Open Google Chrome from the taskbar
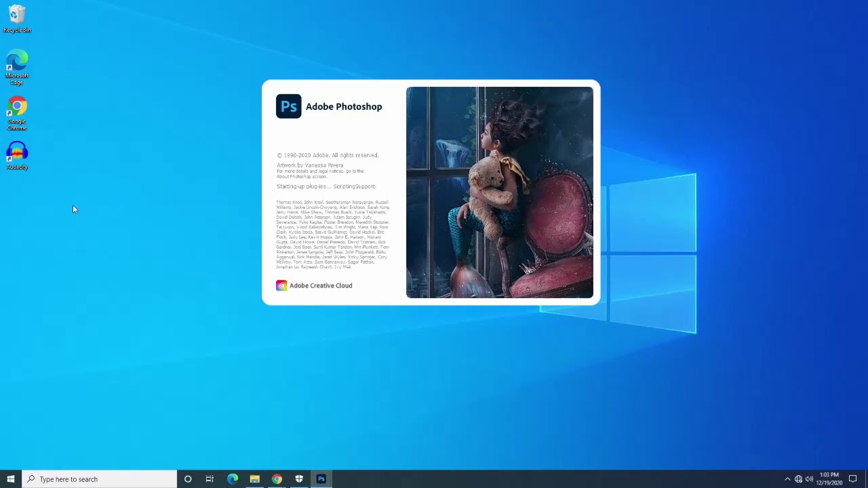The image size is (868, 488). (x=277, y=479)
